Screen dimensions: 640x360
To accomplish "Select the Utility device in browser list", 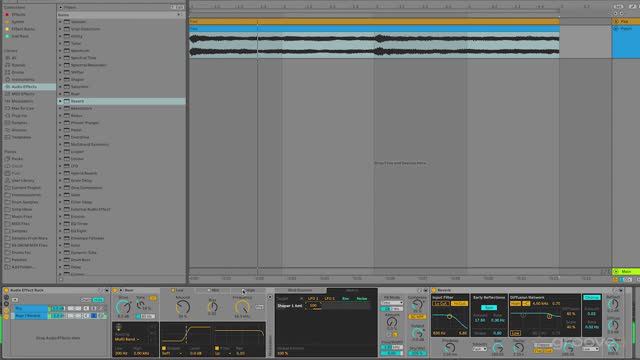I will coord(76,36).
